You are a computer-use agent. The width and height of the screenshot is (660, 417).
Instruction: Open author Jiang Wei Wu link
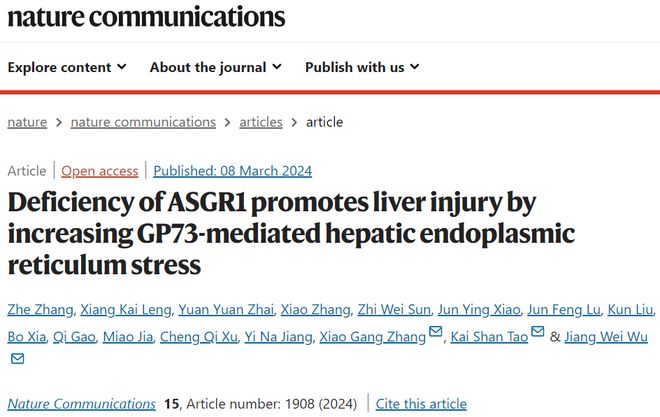[606, 337]
